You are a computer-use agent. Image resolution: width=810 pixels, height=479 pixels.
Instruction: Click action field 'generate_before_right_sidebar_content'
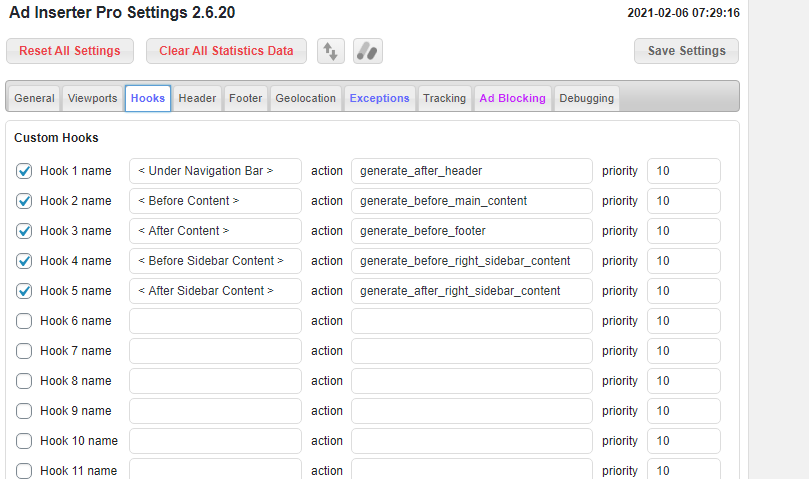coord(472,261)
